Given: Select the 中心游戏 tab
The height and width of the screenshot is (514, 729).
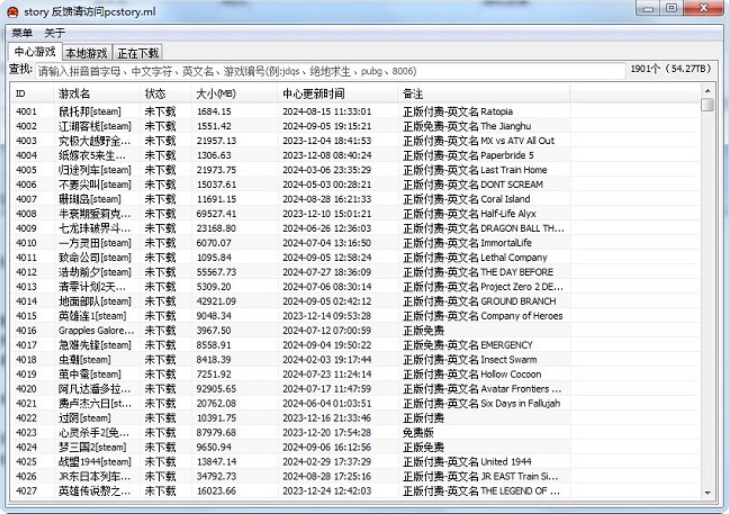Looking at the screenshot, I should [35, 51].
